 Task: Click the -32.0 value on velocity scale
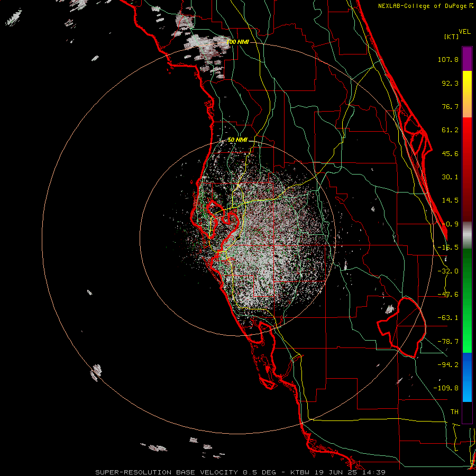tap(448, 271)
